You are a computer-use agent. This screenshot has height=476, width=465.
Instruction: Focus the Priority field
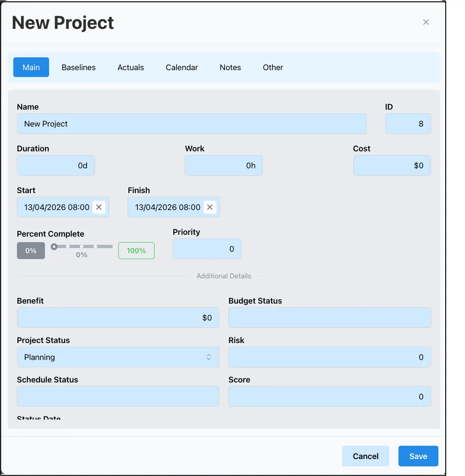click(x=207, y=249)
